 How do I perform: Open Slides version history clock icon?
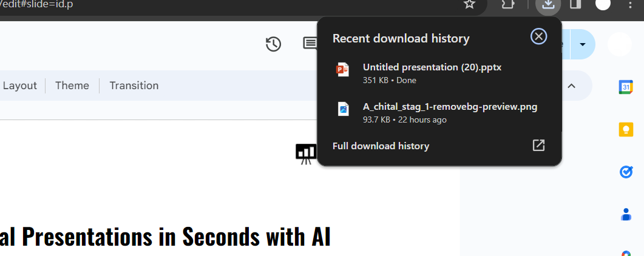pyautogui.click(x=273, y=44)
